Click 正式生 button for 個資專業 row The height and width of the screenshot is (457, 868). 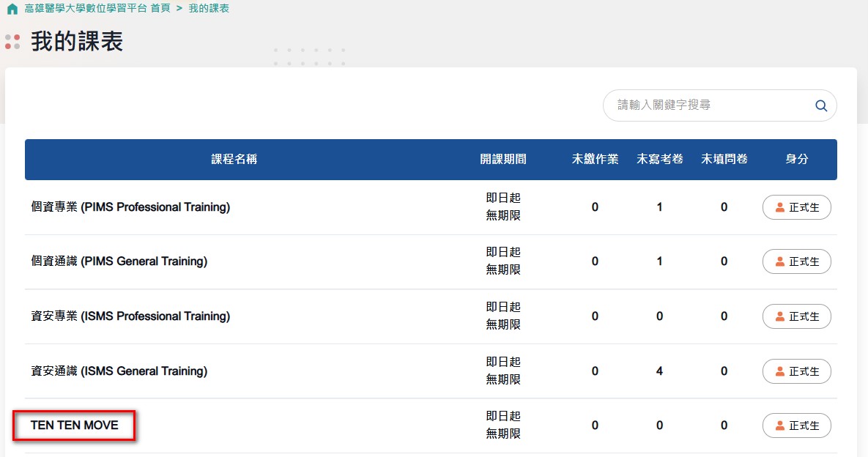coord(797,207)
